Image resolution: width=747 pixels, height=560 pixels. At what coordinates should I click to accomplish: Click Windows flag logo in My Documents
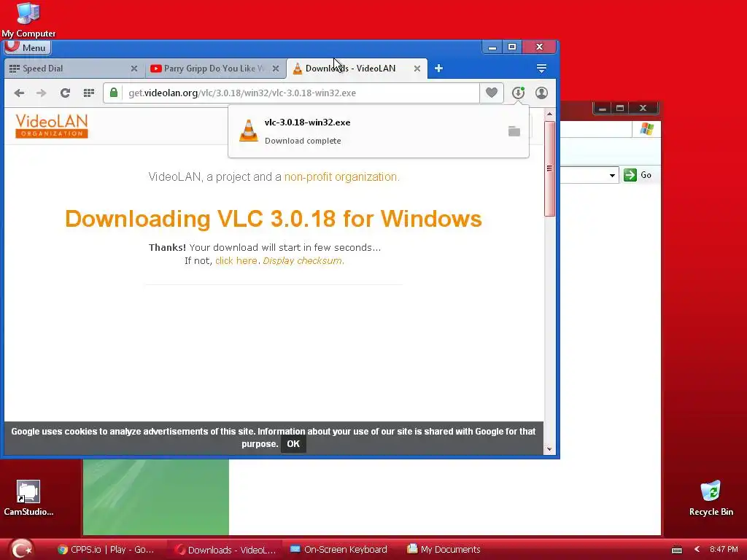click(646, 129)
